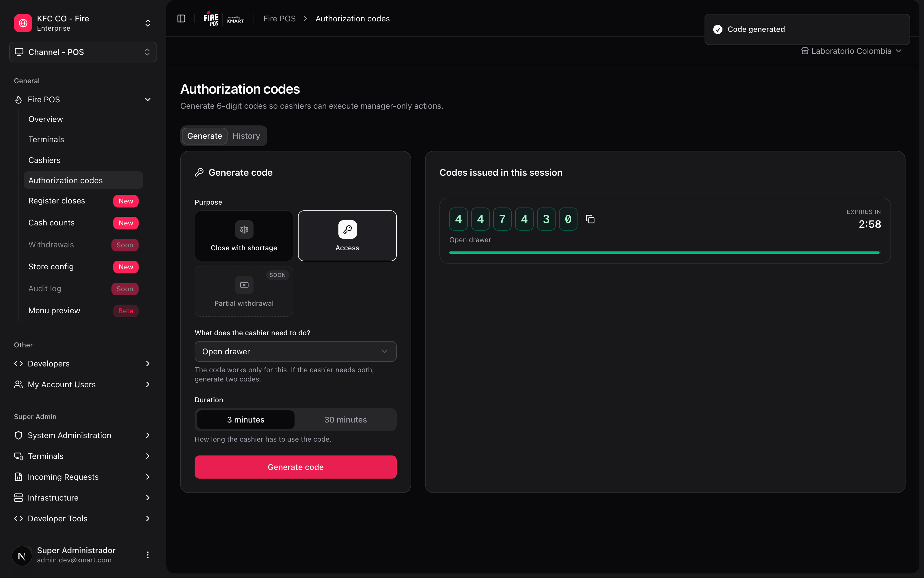Select Close with shortage purpose
This screenshot has width=924, height=578.
[244, 236]
